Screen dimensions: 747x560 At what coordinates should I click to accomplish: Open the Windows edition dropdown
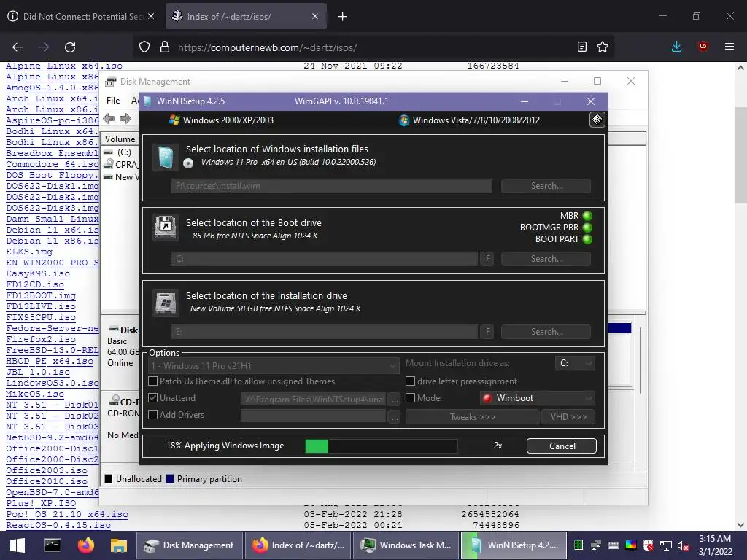[273, 366]
